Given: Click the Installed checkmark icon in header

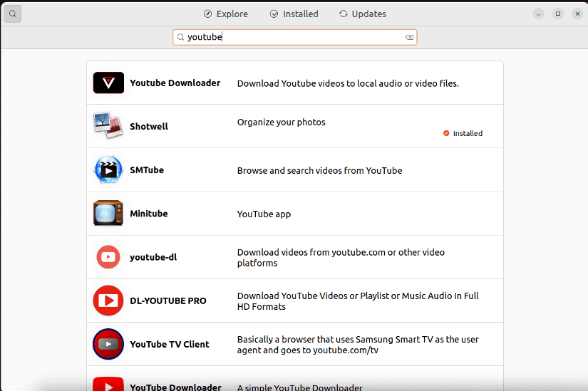Looking at the screenshot, I should pos(274,14).
